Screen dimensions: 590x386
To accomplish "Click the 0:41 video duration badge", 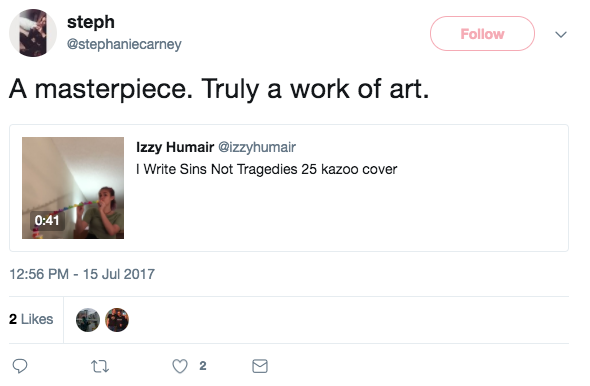I will point(47,220).
